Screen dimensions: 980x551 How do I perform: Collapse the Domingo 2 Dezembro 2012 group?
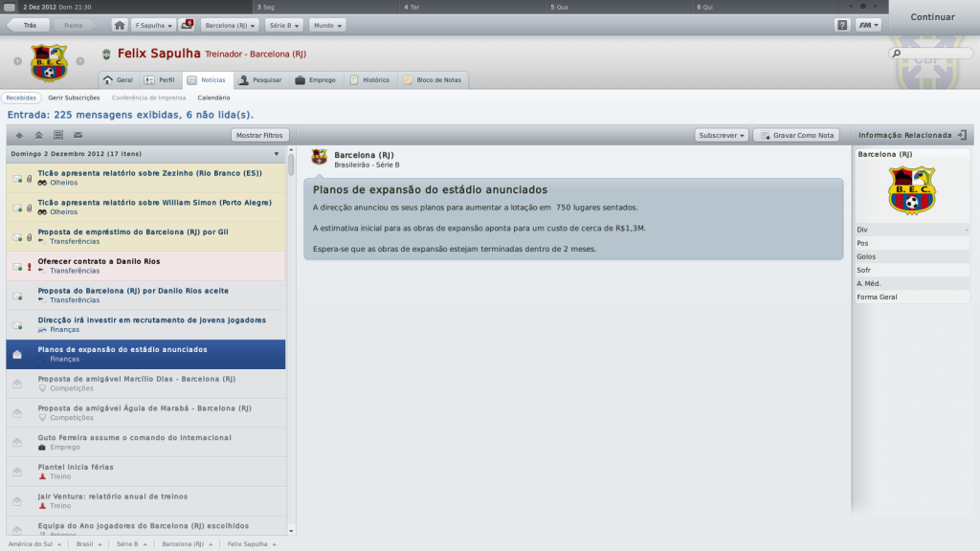point(277,154)
